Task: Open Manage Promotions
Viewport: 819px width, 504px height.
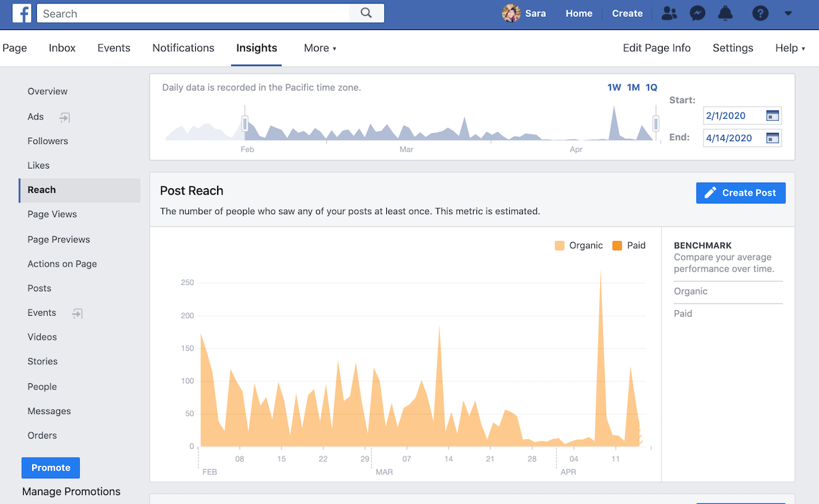Action: pyautogui.click(x=71, y=492)
